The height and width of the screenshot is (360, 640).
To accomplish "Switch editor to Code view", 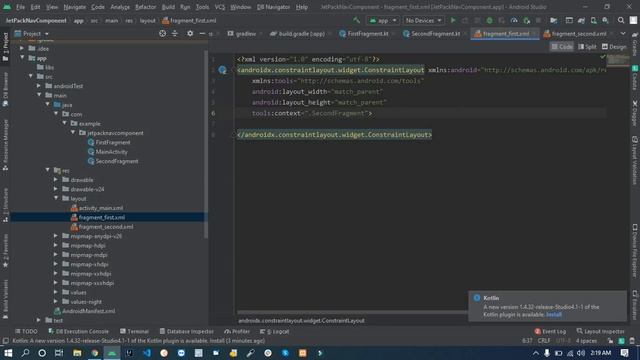I will coord(562,47).
